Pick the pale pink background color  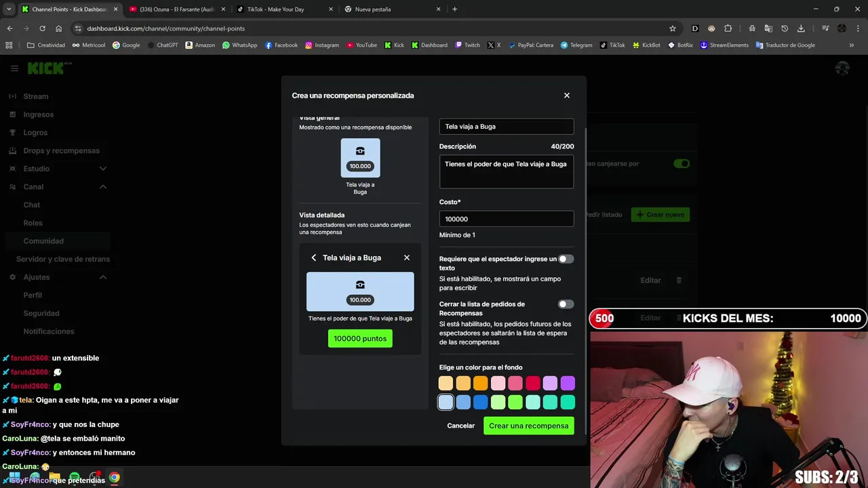498,384
